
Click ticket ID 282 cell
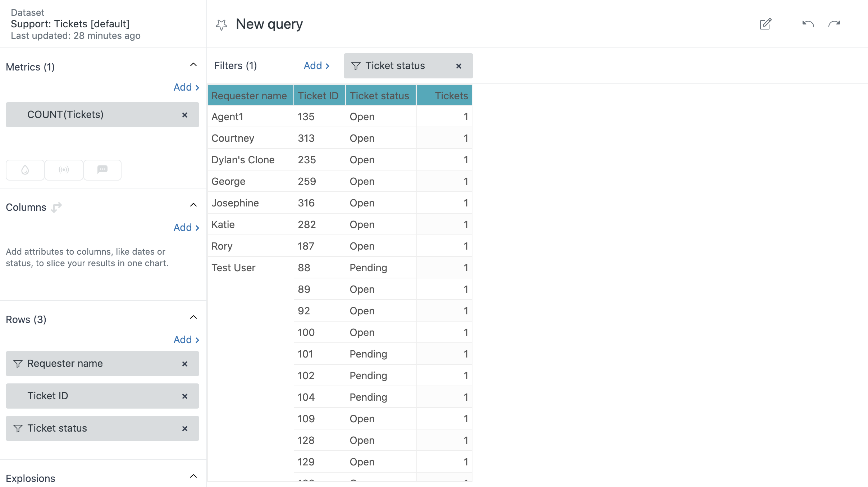click(320, 224)
